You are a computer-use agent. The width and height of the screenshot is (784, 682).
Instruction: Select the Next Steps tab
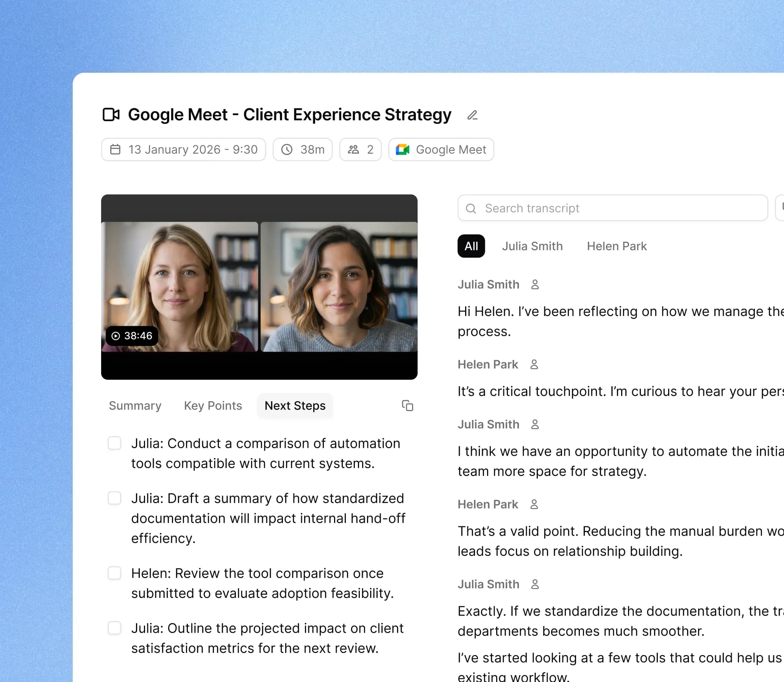[295, 406]
